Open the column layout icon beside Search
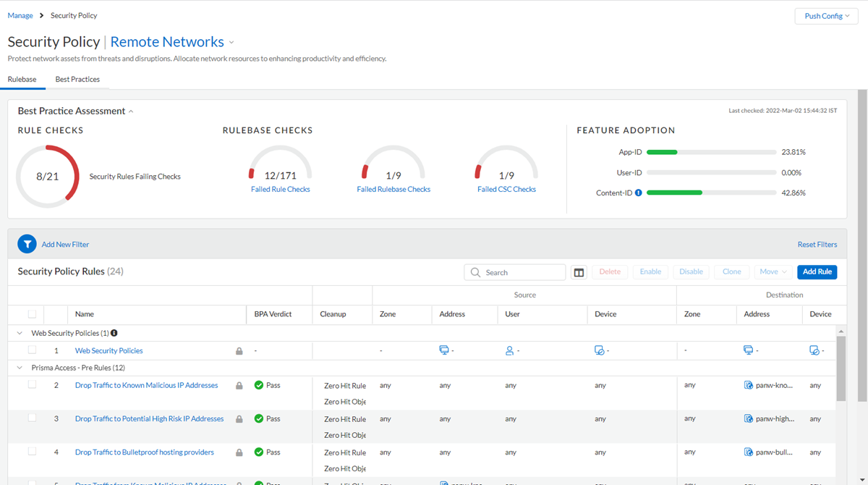This screenshot has width=868, height=485. (579, 272)
